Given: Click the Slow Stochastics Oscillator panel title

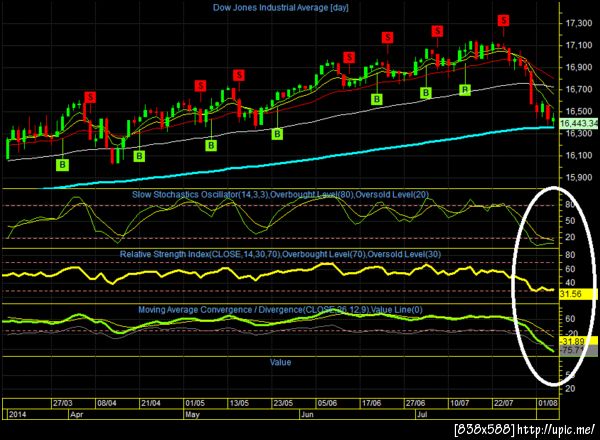Looking at the screenshot, I should point(280,194).
